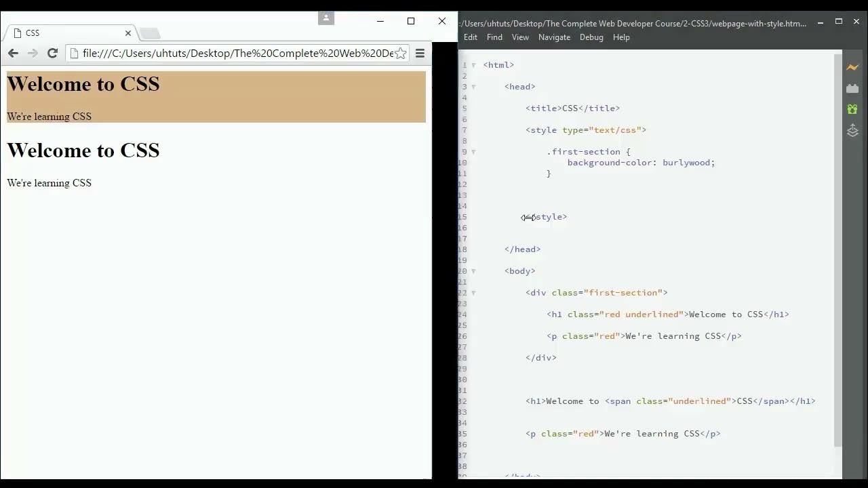Click the style type="text/css" line
Screen dimensions: 868x488
[586, 130]
